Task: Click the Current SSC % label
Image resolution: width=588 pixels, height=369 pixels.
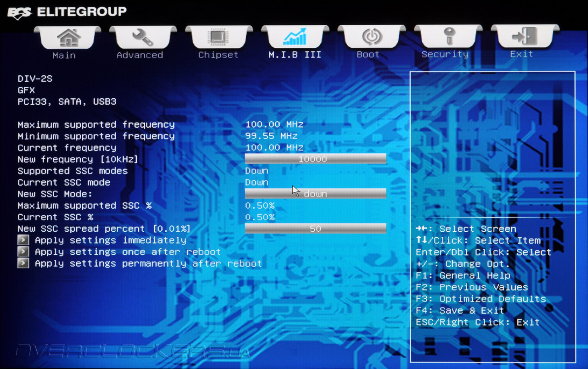Action: [x=55, y=217]
